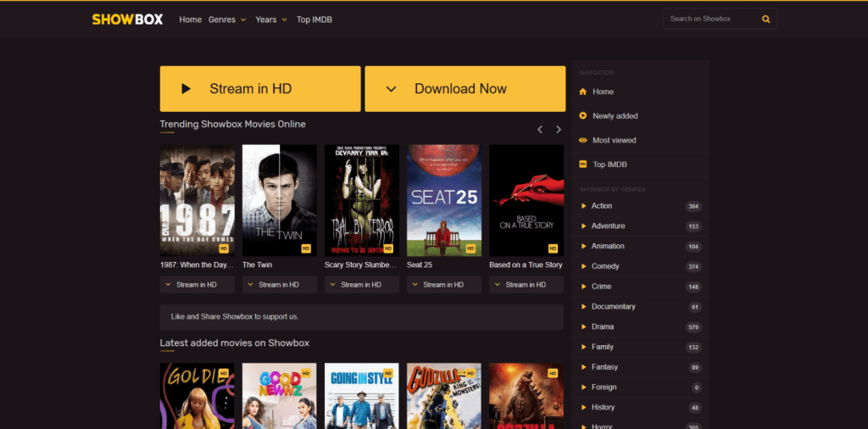The image size is (868, 429).
Task: Click the triangle icon beside Comedy genre
Action: (583, 266)
